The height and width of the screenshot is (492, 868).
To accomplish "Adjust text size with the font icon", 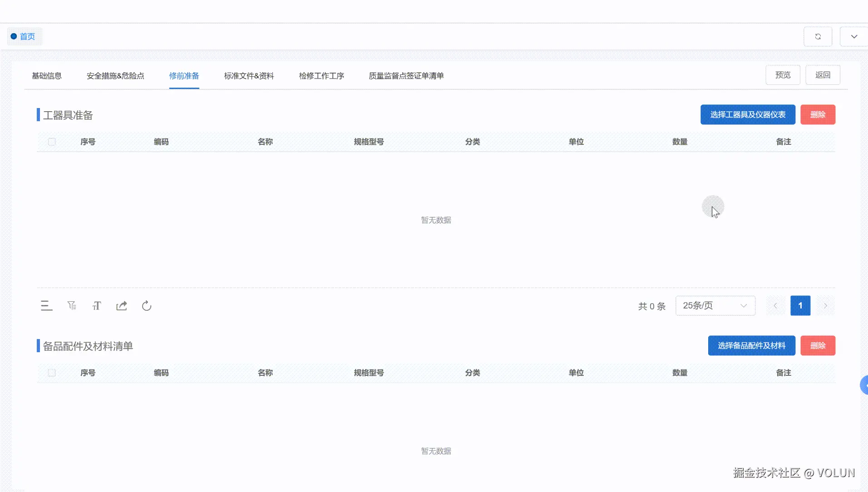I will point(97,306).
